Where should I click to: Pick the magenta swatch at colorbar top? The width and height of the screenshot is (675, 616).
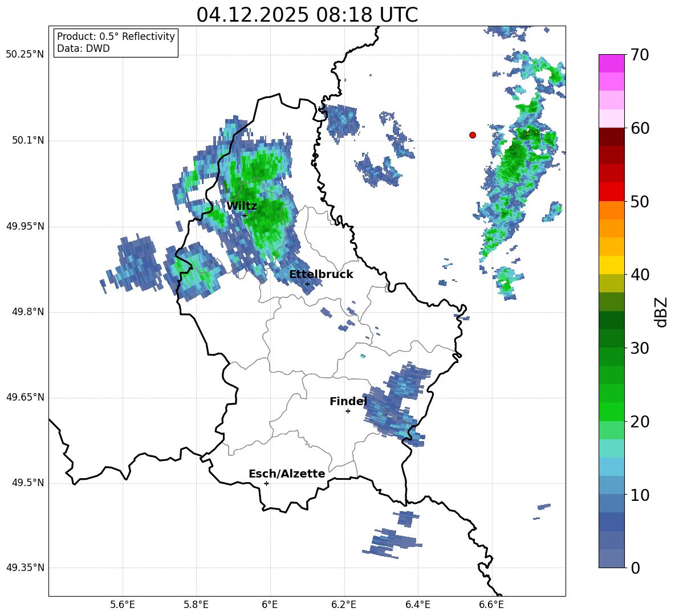pyautogui.click(x=611, y=63)
